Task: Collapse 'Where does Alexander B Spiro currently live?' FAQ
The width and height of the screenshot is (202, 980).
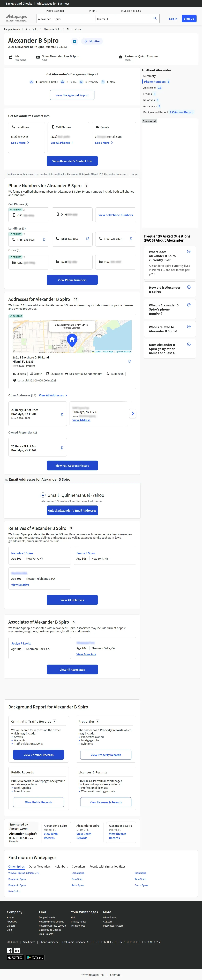Action: coord(189,251)
